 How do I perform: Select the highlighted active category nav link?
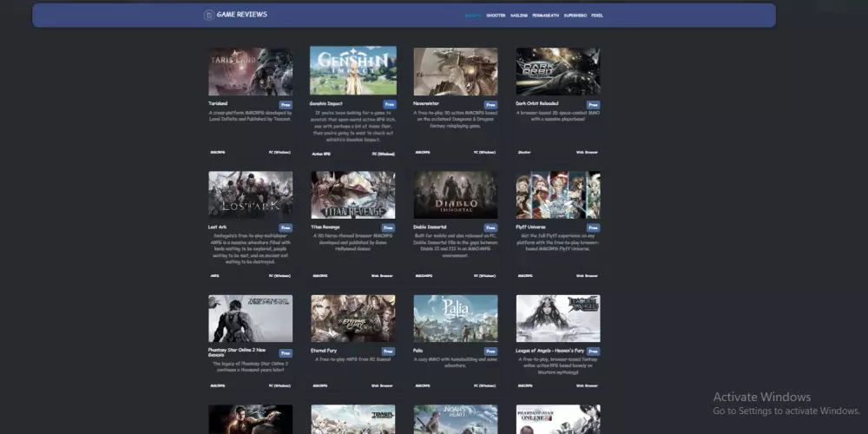pyautogui.click(x=473, y=16)
